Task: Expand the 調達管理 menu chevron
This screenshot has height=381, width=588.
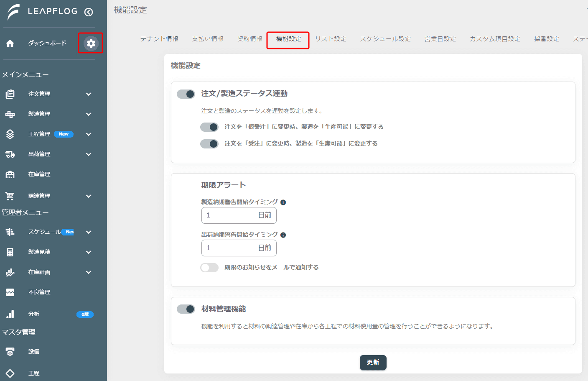Action: coord(89,196)
